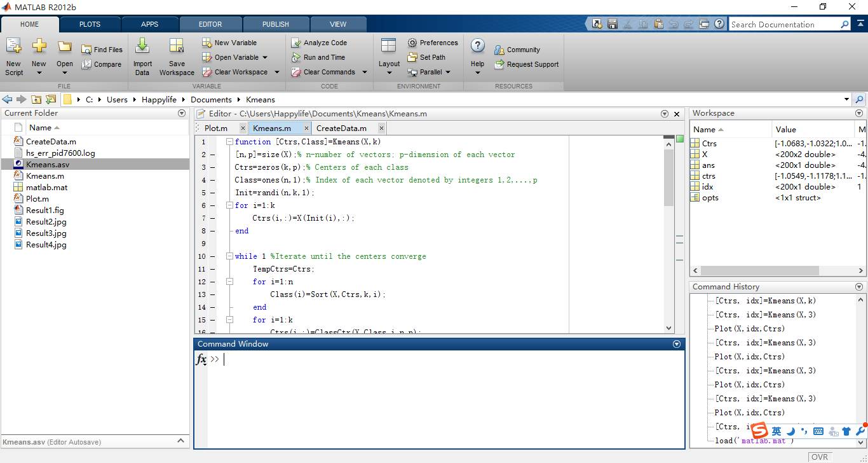Screen dimensions: 868x463
Task: Open the Editor panel actions menu
Action: point(665,114)
